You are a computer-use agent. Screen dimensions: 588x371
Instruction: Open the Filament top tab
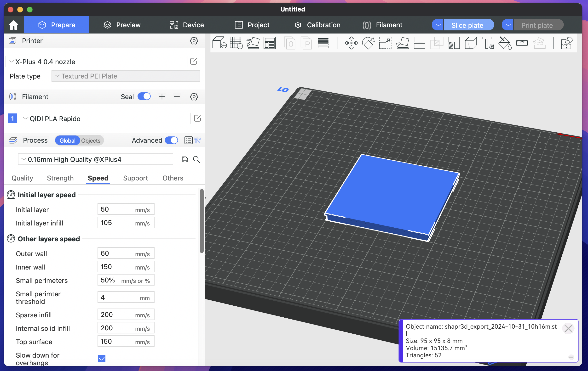tap(382, 25)
